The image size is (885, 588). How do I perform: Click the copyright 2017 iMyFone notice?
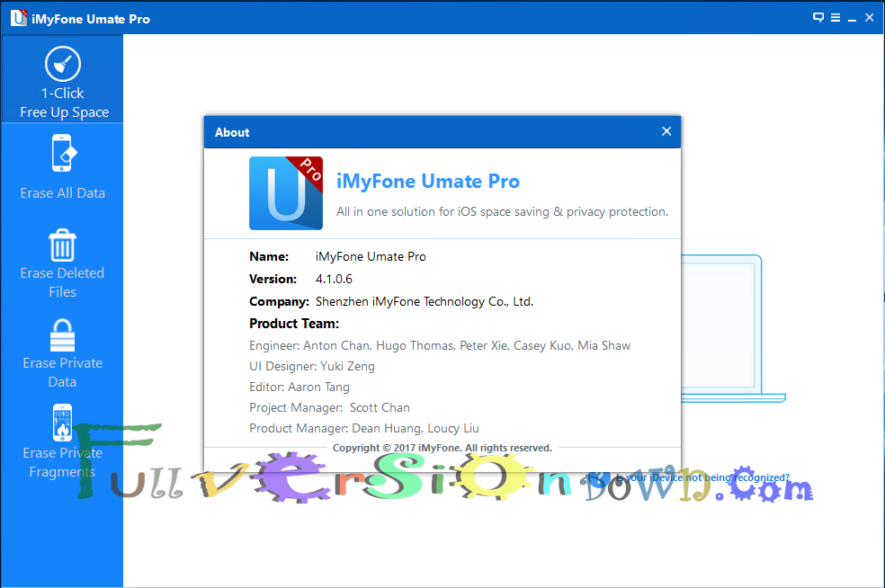(x=442, y=448)
